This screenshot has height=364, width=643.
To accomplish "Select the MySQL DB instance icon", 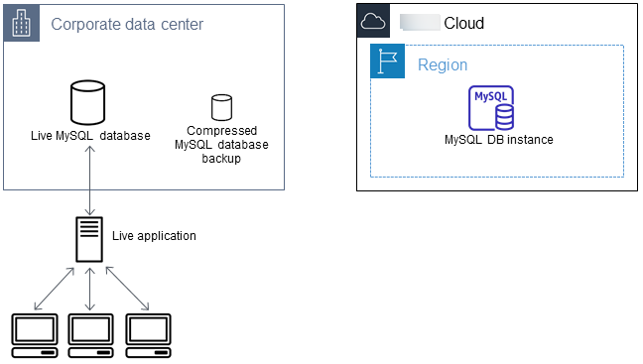I will (x=491, y=108).
